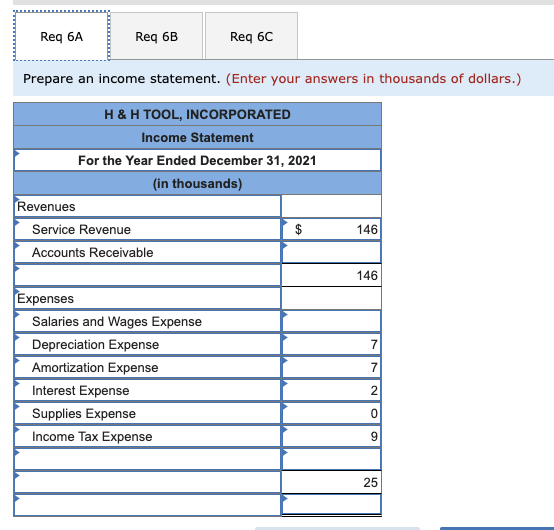This screenshot has width=554, height=530.
Task: Click the final blank amount field at table bottom
Action: [331, 505]
